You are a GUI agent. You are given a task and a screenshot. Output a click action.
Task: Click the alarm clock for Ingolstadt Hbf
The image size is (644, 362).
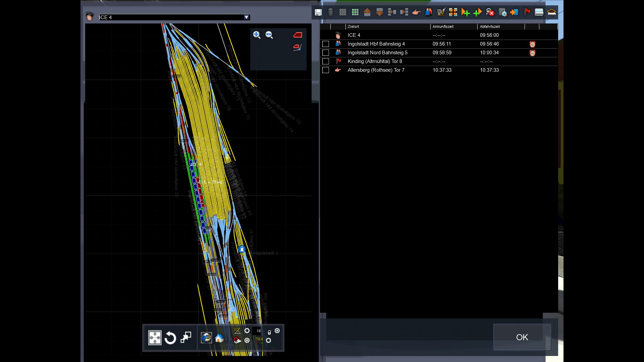coord(532,44)
